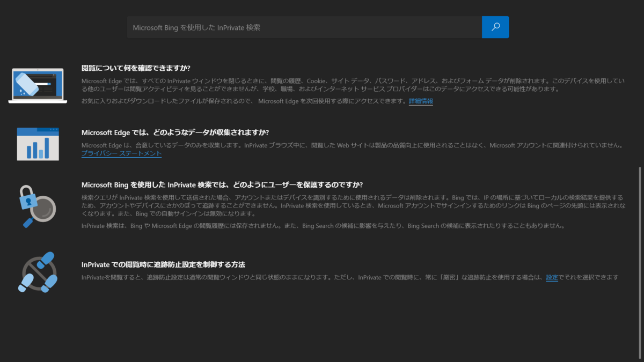644x362 pixels.
Task: Click the padlock magnifier illustration icon
Action: [x=38, y=206]
